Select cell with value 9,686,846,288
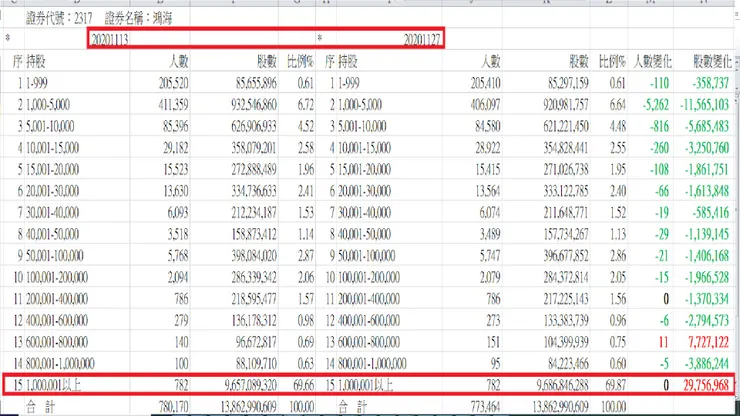 coord(563,385)
